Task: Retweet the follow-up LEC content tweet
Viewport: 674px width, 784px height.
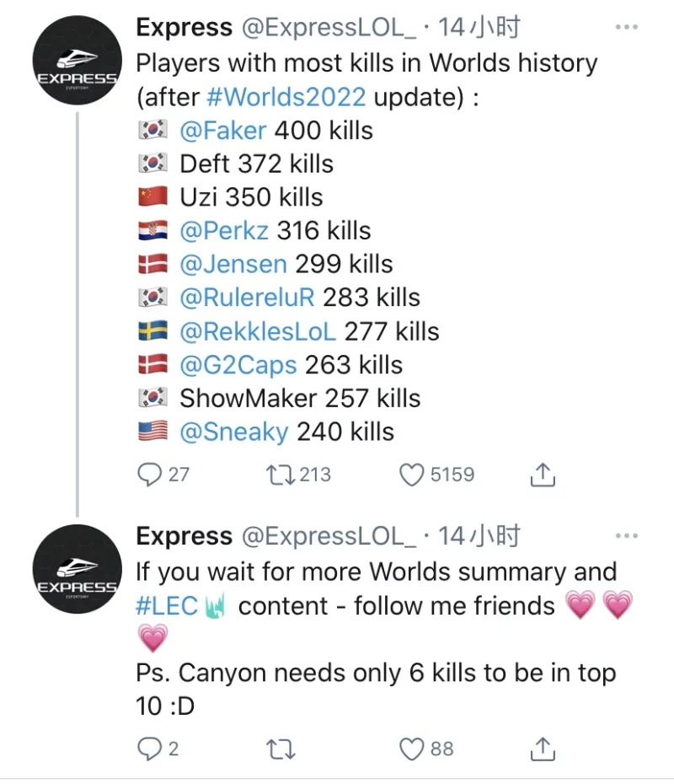Action: pyautogui.click(x=275, y=748)
